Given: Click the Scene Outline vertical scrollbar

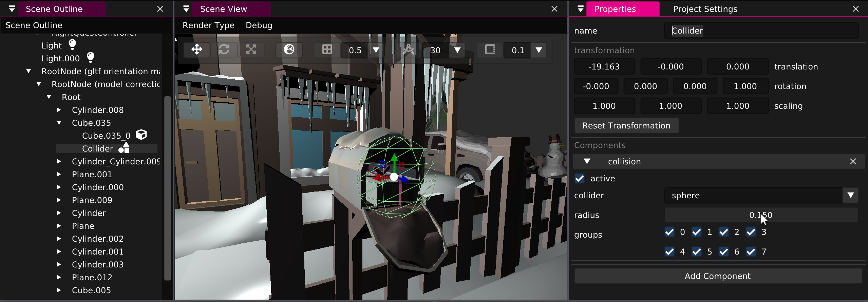Looking at the screenshot, I should [168, 188].
